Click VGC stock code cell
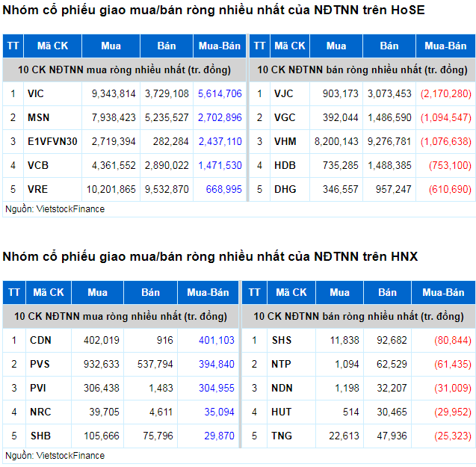Viewport: 476px width, 467px height. pos(285,117)
